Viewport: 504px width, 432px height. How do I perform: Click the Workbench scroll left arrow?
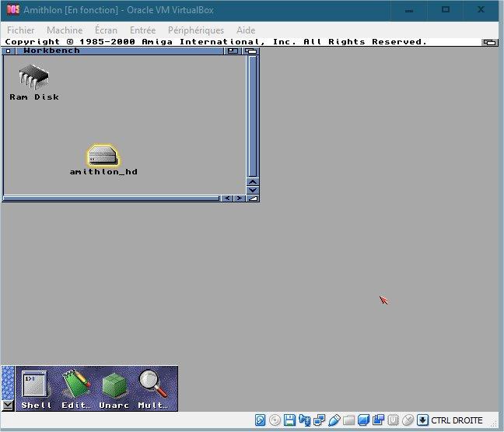point(227,198)
